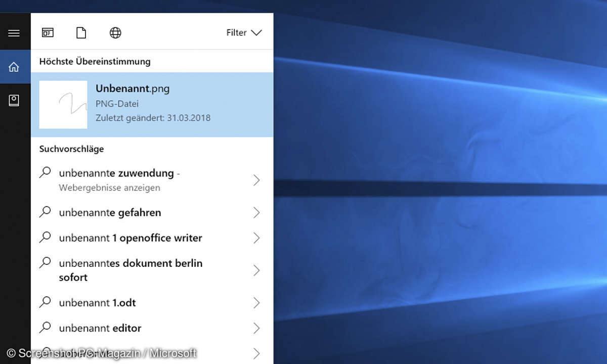
Task: Click search icon beside 'unbenannte gefahren'
Action: tap(45, 212)
